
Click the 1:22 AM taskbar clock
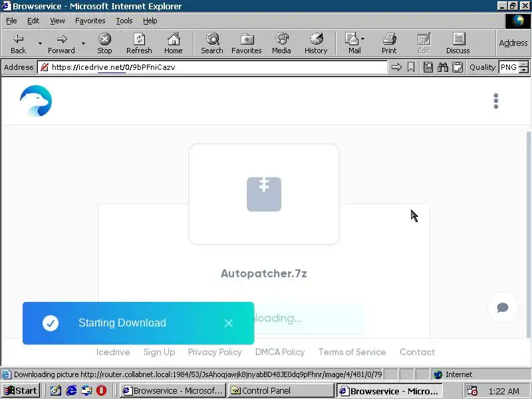[504, 391]
